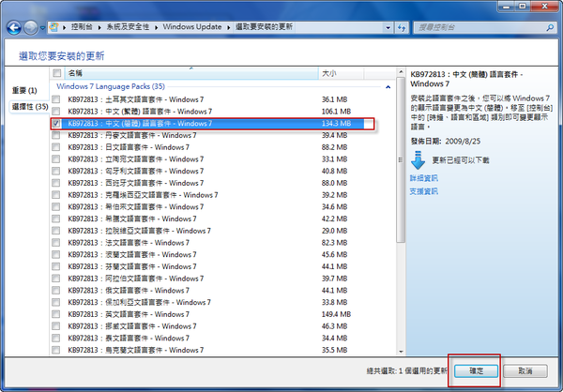Viewport: 563px width, 392px height.
Task: Open the recent pages dropdown arrow
Action: 43,28
